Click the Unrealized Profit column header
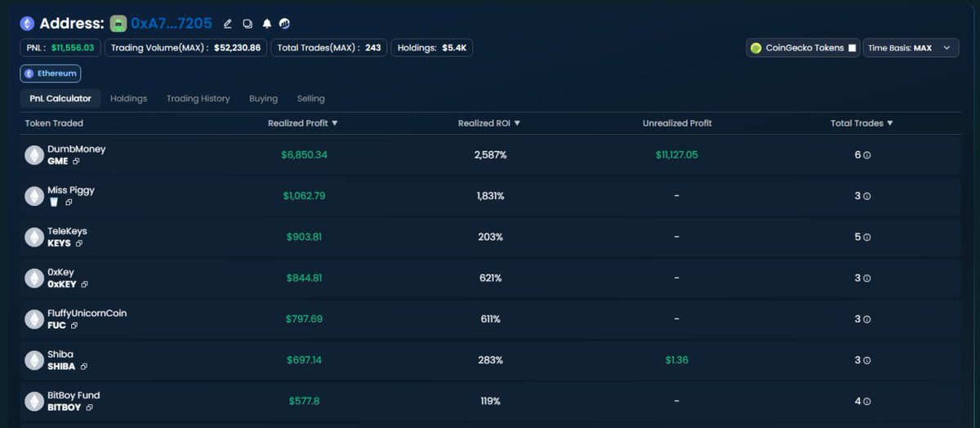Viewport: 980px width, 428px height. (677, 123)
